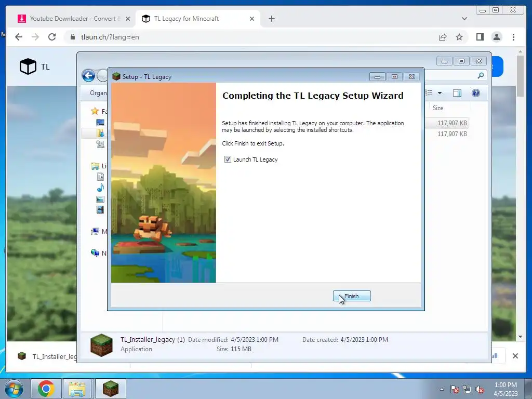Click the TL cube logo on website
This screenshot has height=399, width=532.
28,66
